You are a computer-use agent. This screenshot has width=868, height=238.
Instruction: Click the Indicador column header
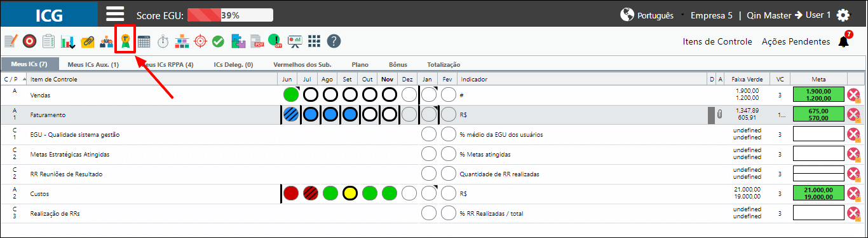click(583, 79)
